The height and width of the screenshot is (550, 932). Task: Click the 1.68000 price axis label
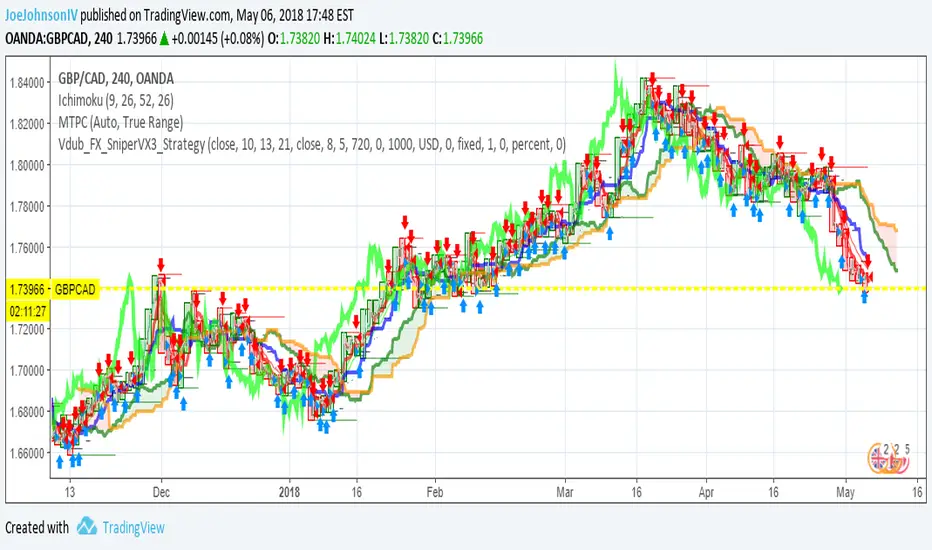coord(27,411)
